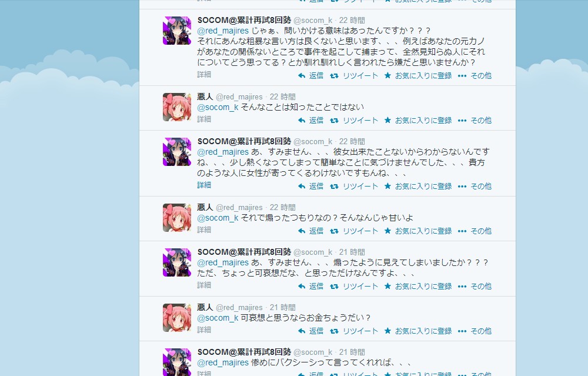588x376 pixels.
Task: Open 悪人 avatar on 'そんなことは' tweet
Action: point(177,107)
